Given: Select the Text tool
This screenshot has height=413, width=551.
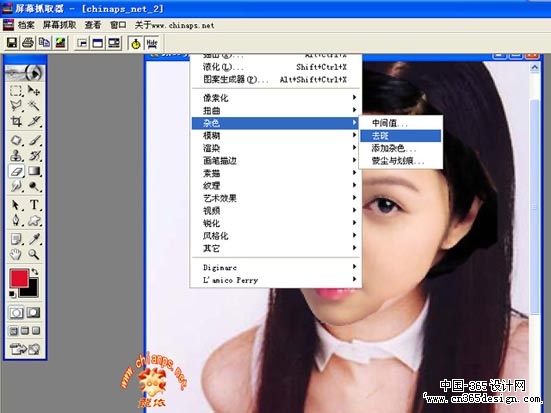Looking at the screenshot, I should click(34, 205).
